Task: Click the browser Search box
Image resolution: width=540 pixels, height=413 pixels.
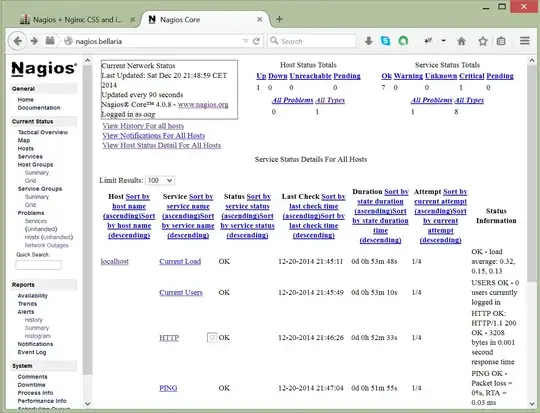Action: (x=312, y=41)
